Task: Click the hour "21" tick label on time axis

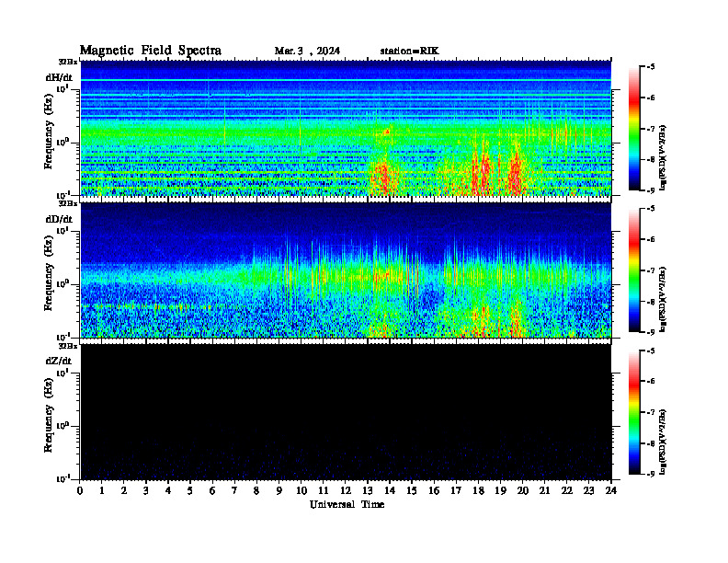Action: coord(544,491)
